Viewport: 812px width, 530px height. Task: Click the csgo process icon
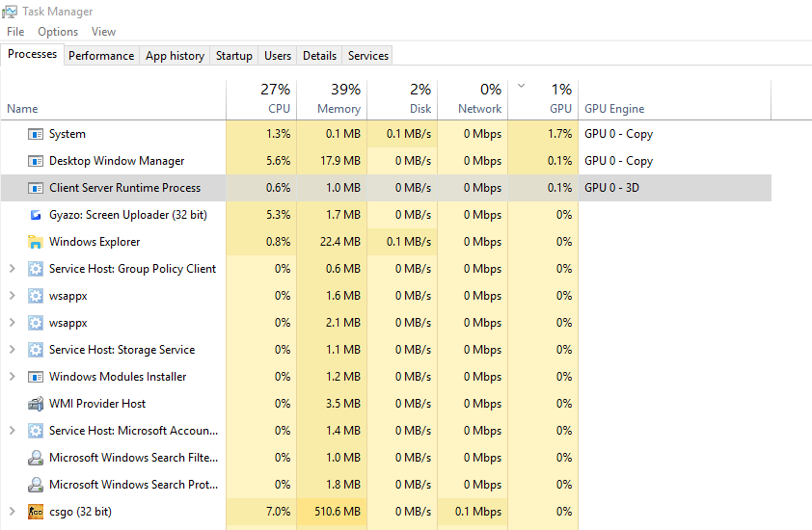click(36, 512)
